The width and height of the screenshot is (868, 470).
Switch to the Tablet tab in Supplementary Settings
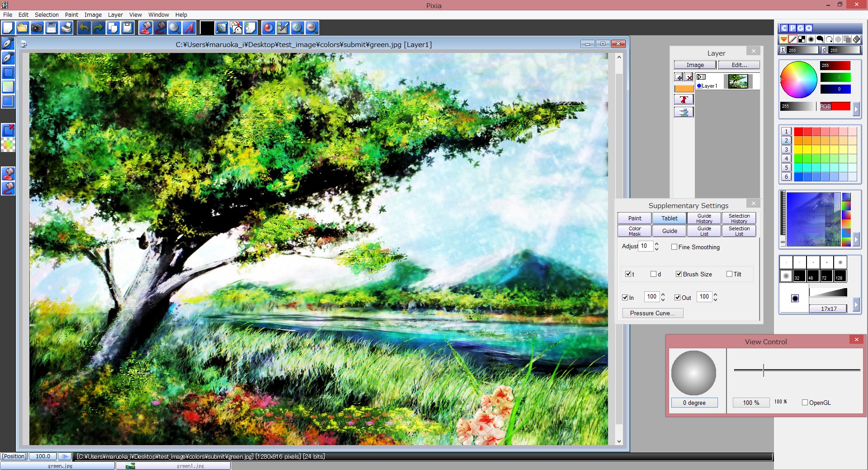669,218
